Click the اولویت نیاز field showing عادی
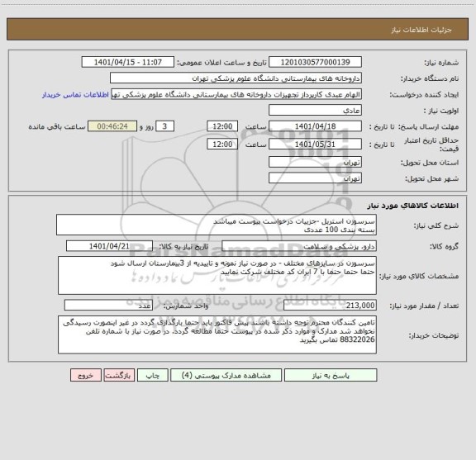The image size is (476, 460). pos(315,111)
